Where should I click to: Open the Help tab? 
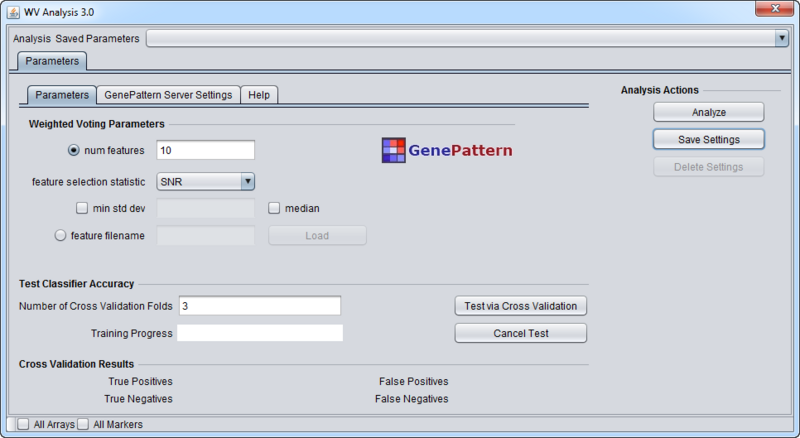(259, 95)
